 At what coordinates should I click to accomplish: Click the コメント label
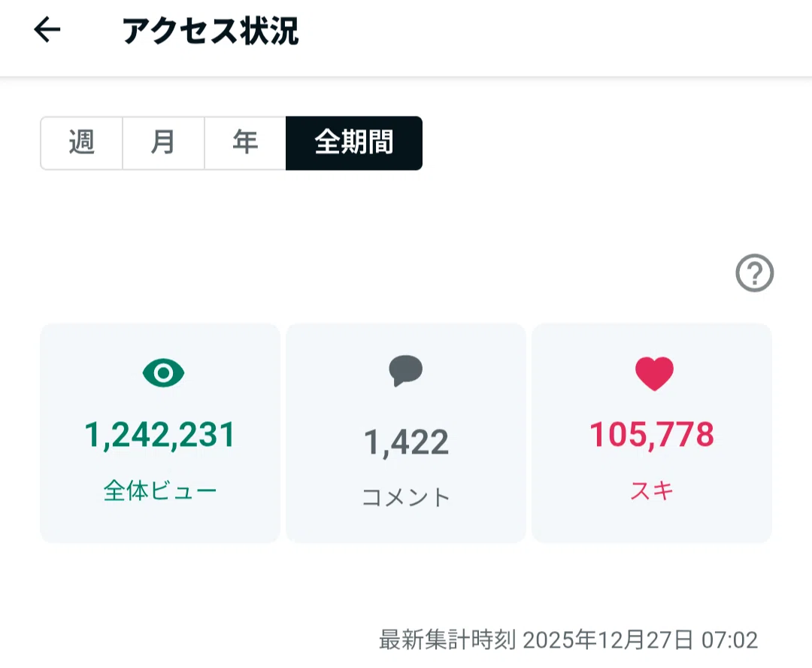(x=406, y=497)
